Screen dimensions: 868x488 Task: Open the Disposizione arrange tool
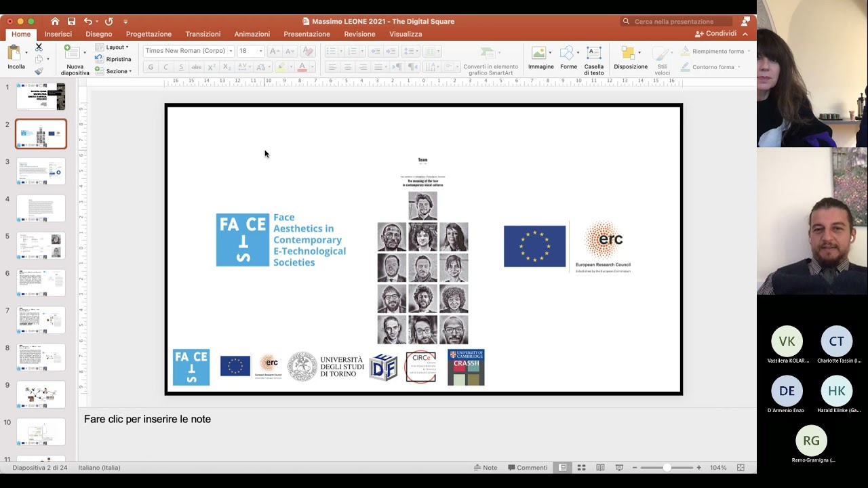click(x=631, y=58)
